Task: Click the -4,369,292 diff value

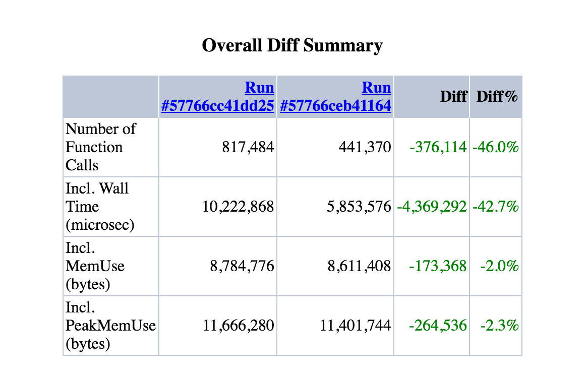Action: [432, 207]
